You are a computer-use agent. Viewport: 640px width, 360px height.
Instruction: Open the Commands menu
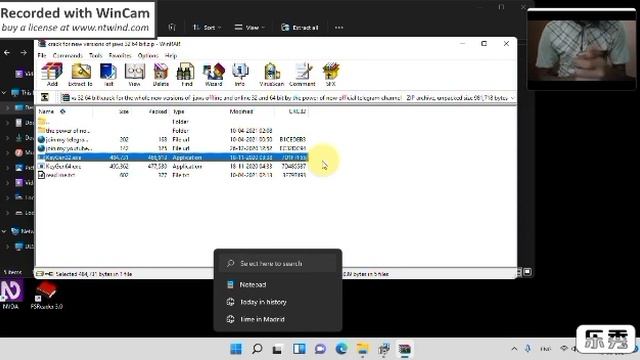(68, 55)
